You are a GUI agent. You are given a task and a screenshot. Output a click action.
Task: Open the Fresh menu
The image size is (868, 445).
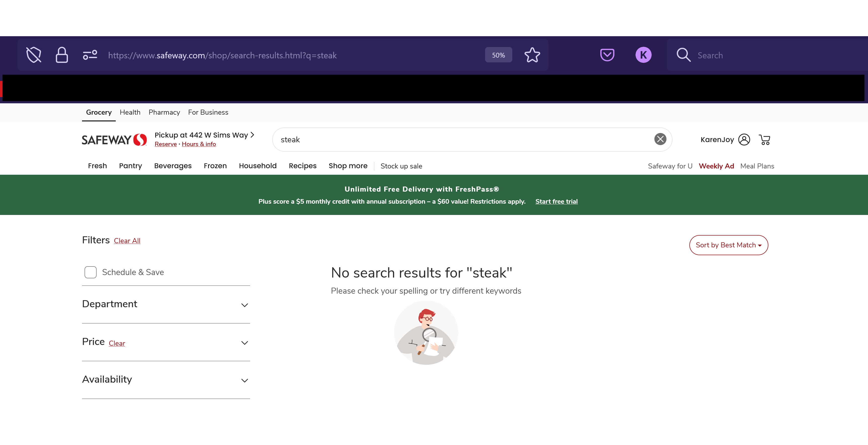[97, 166]
